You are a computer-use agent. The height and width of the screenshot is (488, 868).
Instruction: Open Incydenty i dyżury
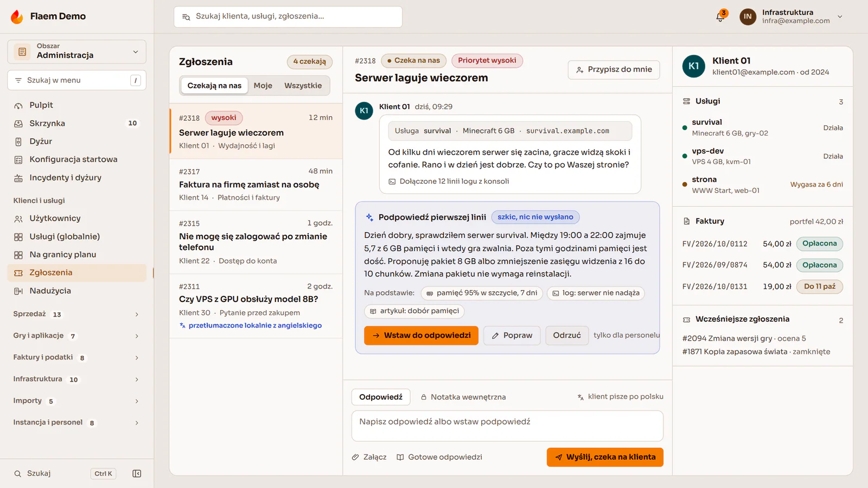[x=77, y=178]
